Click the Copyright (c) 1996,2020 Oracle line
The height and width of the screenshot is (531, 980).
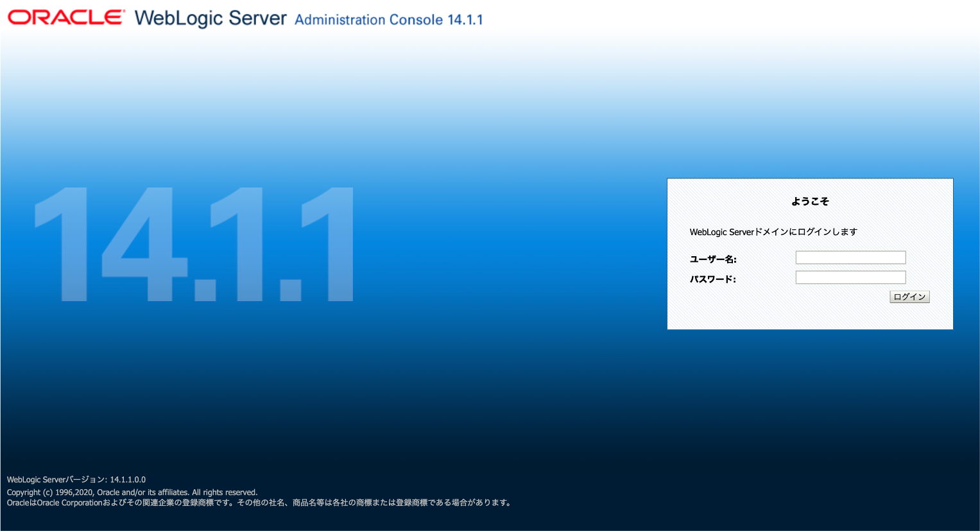[x=132, y=492]
